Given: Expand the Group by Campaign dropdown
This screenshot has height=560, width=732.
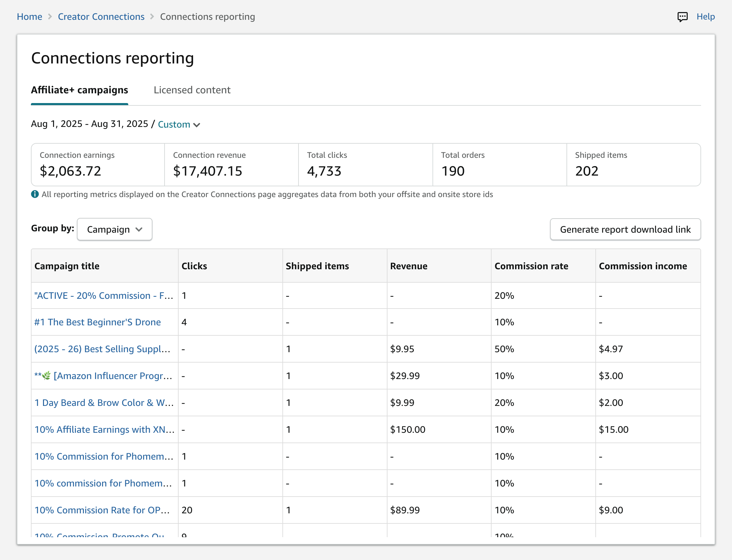Looking at the screenshot, I should [x=115, y=229].
